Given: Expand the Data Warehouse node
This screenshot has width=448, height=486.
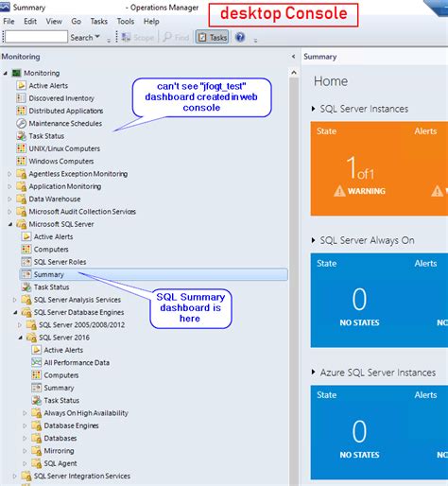Looking at the screenshot, I should tap(9, 199).
